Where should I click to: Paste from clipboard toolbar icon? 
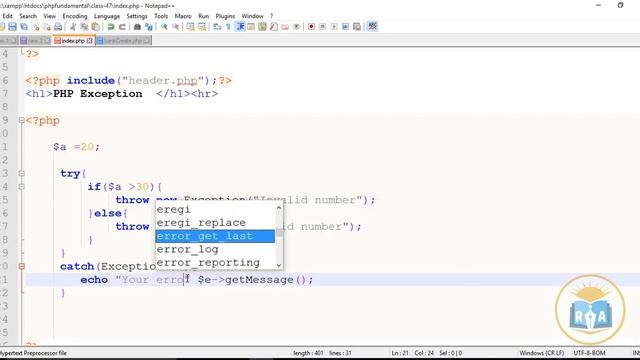click(96, 27)
